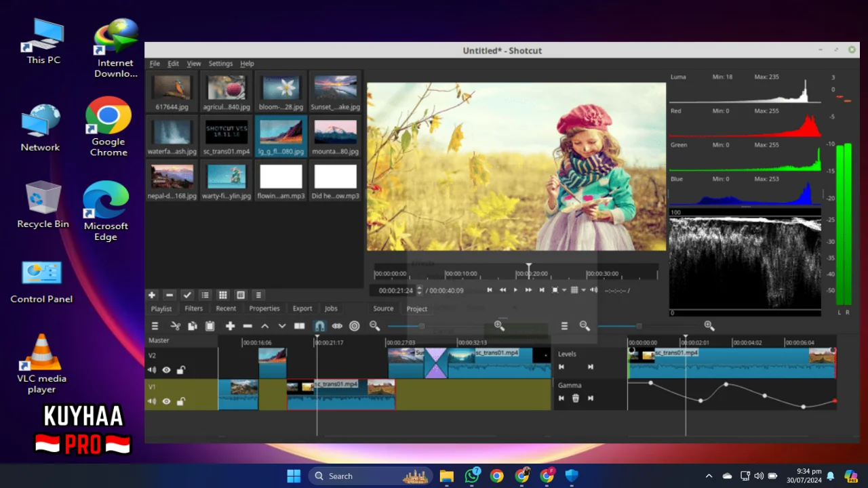Click the playlist Add (plus) button

(152, 295)
